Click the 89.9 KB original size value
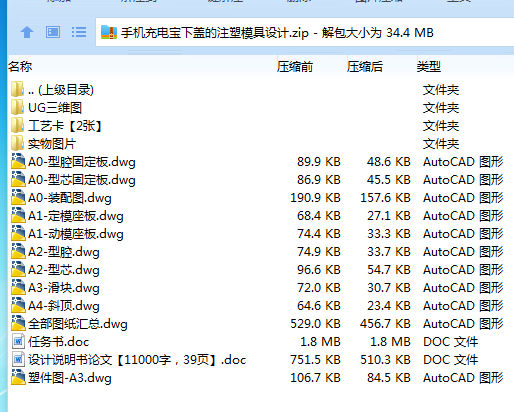 point(319,162)
